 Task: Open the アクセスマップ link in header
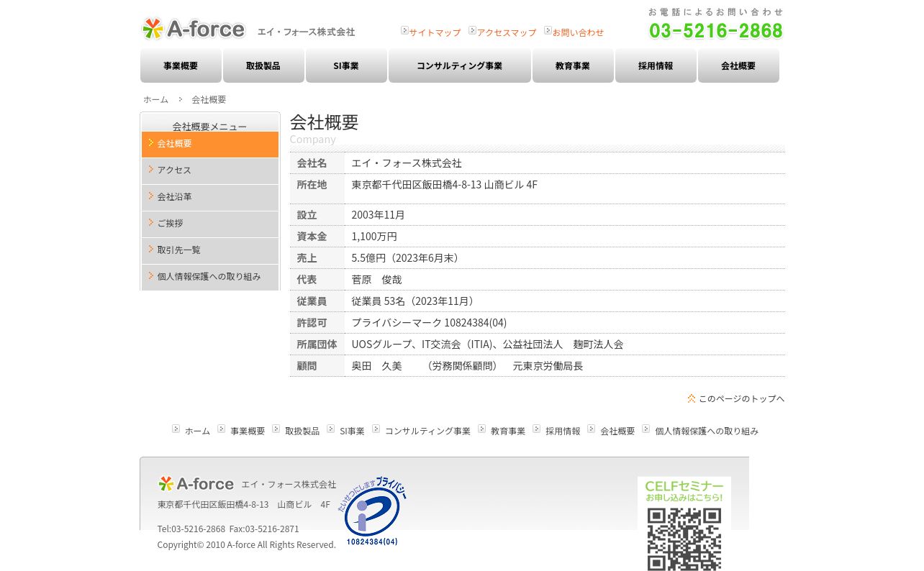tap(507, 32)
